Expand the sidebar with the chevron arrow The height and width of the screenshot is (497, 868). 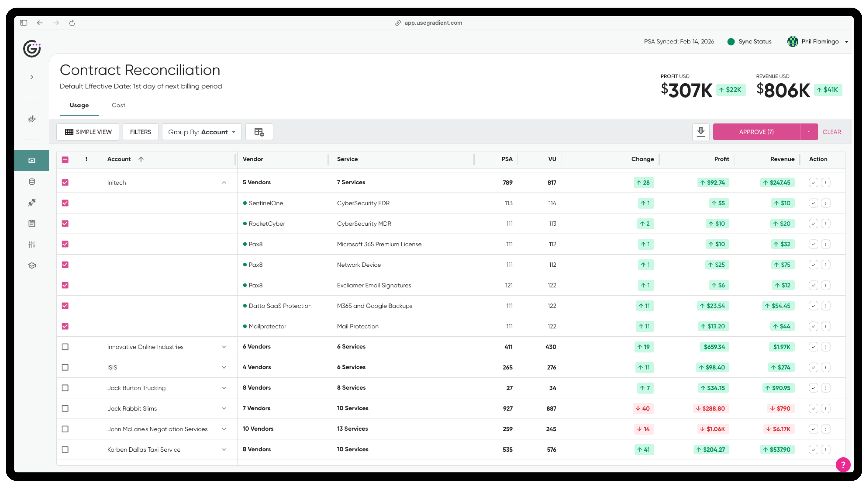31,77
